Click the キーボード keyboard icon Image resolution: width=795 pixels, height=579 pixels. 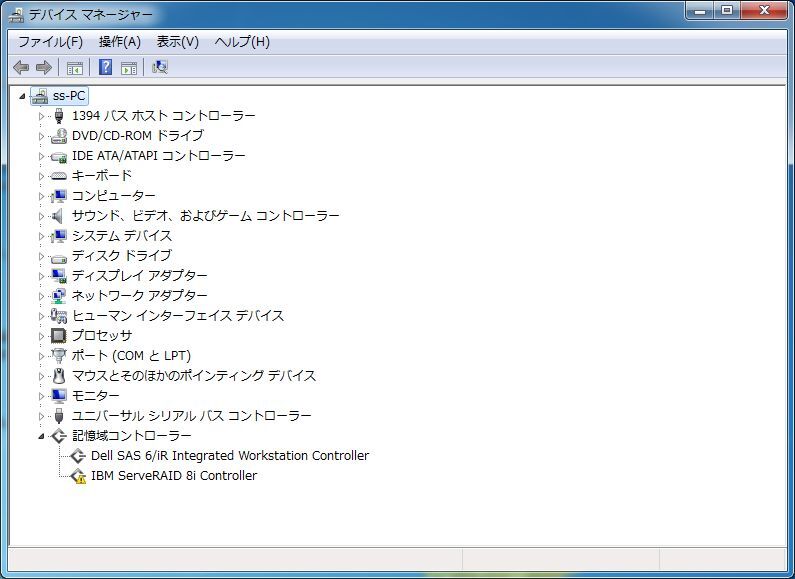[x=59, y=176]
